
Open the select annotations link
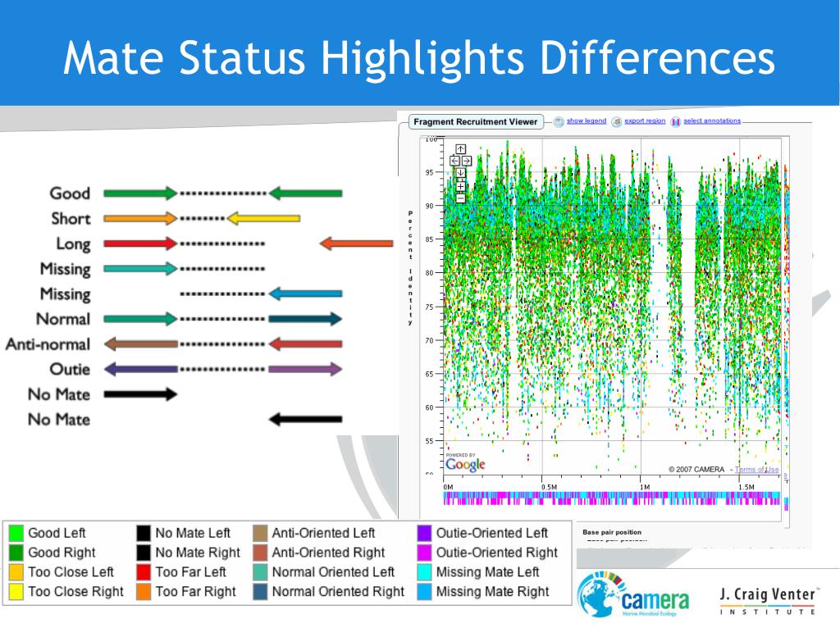[712, 121]
